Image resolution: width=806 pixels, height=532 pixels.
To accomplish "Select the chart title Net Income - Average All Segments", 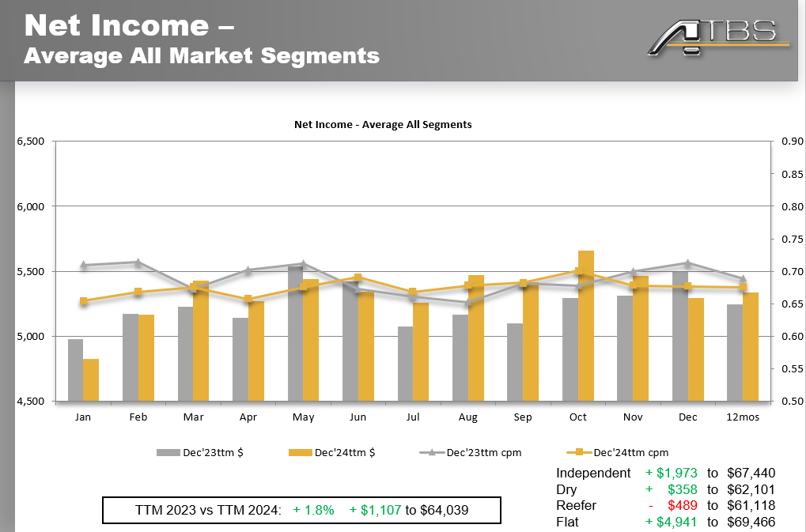I will [x=383, y=124].
